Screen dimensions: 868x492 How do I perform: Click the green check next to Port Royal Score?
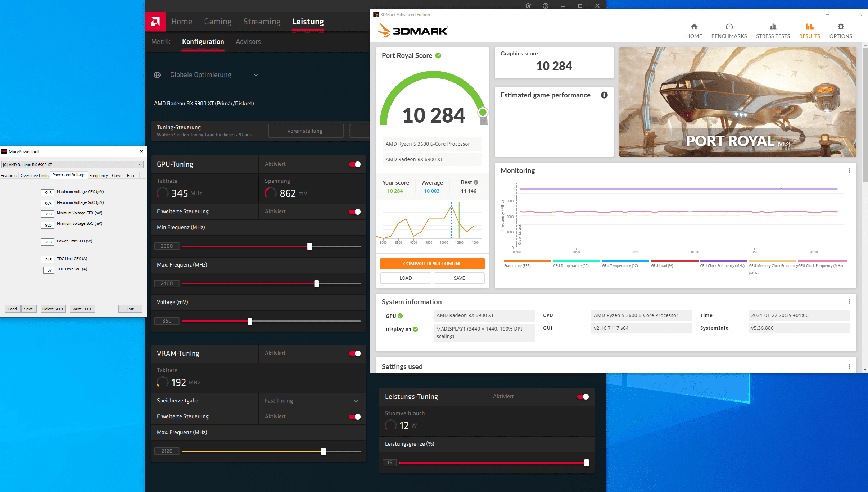(x=438, y=55)
